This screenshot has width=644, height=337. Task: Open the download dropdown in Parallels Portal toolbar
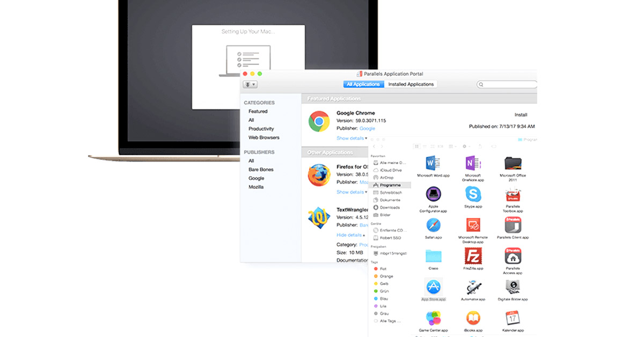coord(250,84)
